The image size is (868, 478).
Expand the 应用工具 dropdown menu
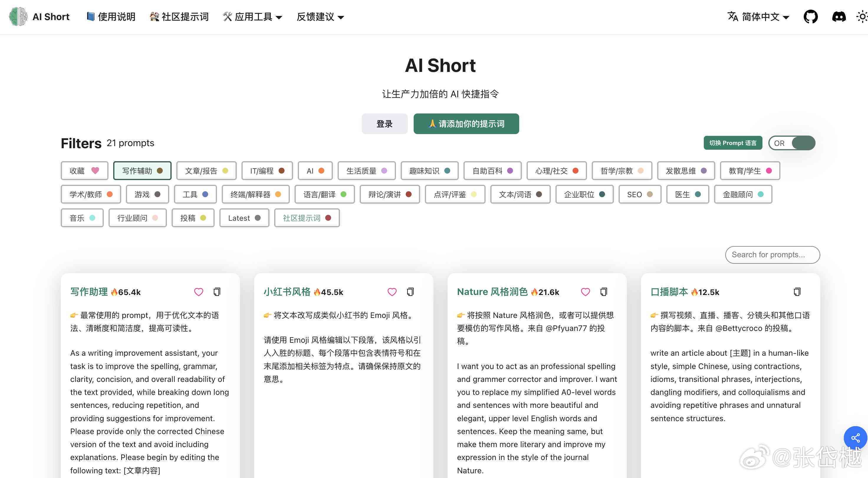(252, 17)
